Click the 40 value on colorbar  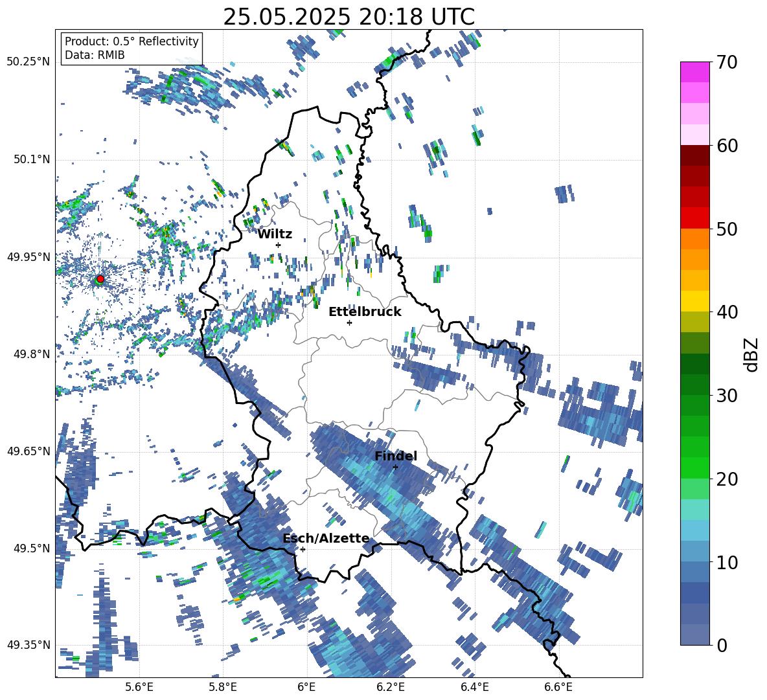[727, 312]
